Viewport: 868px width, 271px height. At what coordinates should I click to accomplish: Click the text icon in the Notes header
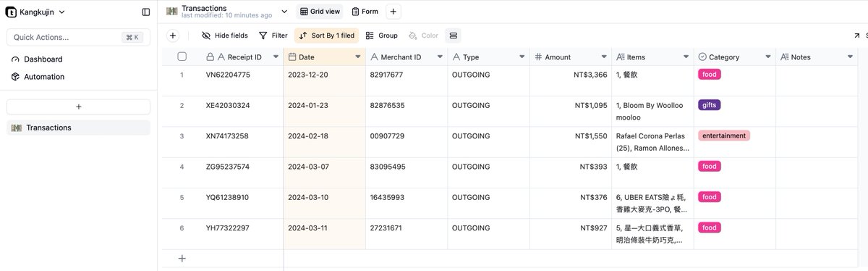pos(785,57)
